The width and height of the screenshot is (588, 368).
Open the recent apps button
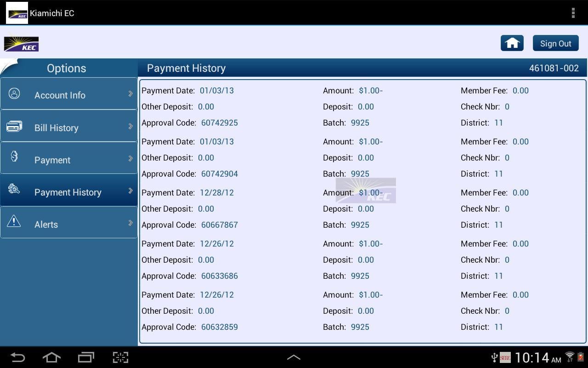click(86, 357)
